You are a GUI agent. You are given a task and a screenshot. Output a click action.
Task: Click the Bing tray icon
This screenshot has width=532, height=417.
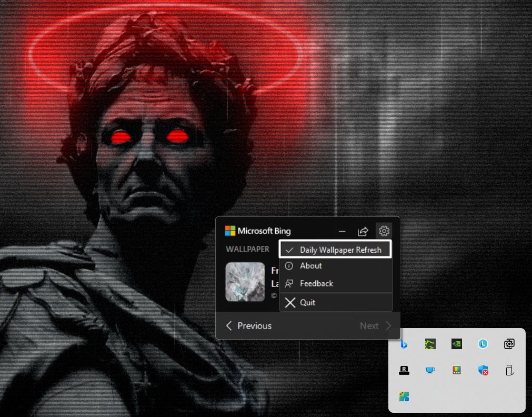click(404, 344)
